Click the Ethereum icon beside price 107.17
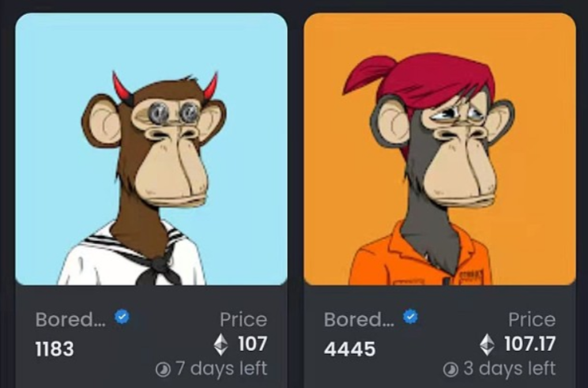The image size is (588, 388). pos(487,345)
